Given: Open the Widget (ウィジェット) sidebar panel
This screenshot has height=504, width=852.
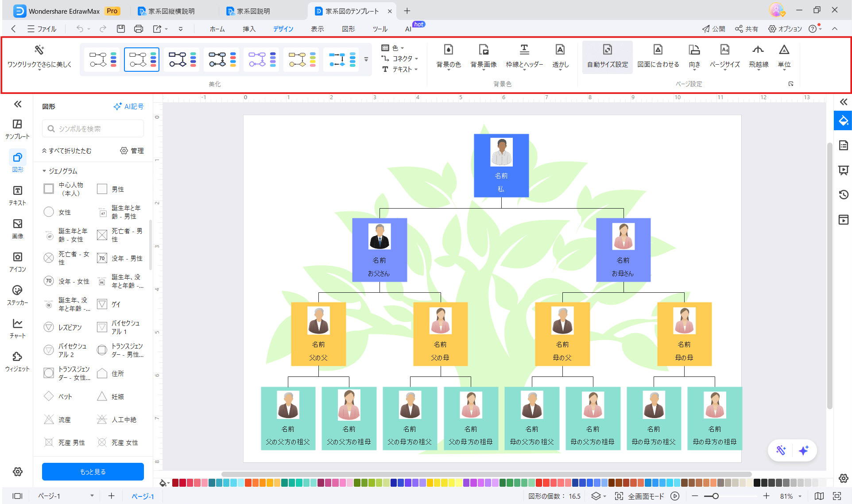Looking at the screenshot, I should pyautogui.click(x=17, y=357).
